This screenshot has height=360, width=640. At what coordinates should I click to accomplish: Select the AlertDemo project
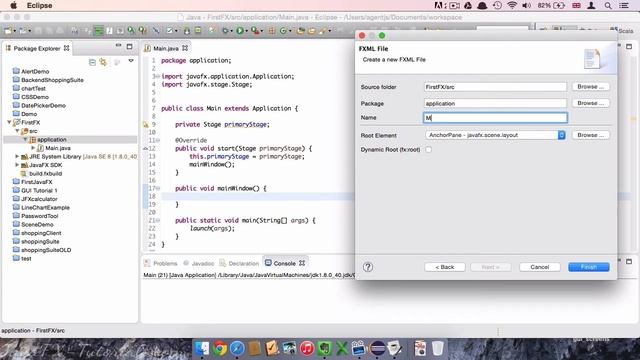35,71
